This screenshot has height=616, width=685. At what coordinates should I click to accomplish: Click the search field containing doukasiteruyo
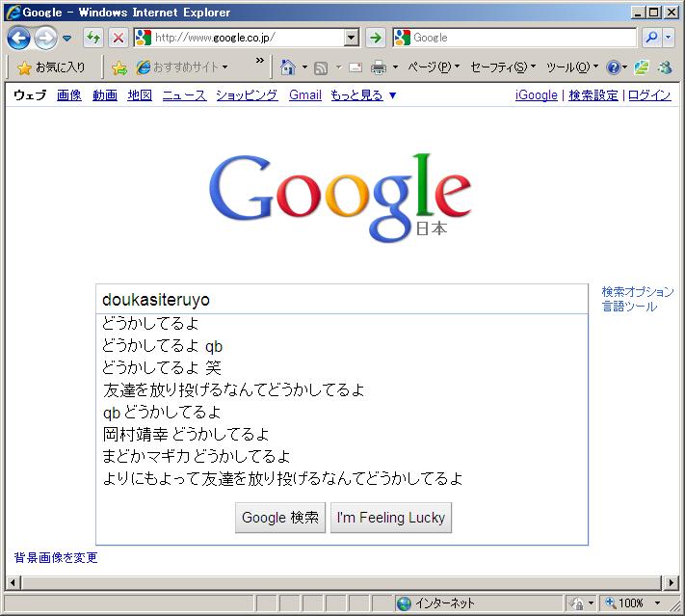tap(342, 300)
